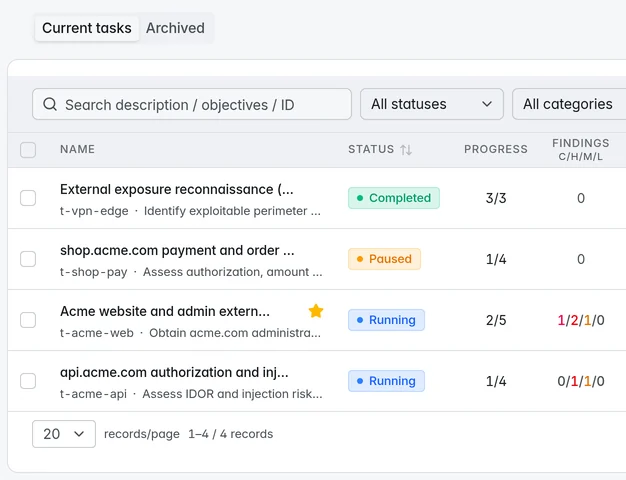Viewport: 626px width, 480px height.
Task: Open the Archived tab
Action: (175, 28)
